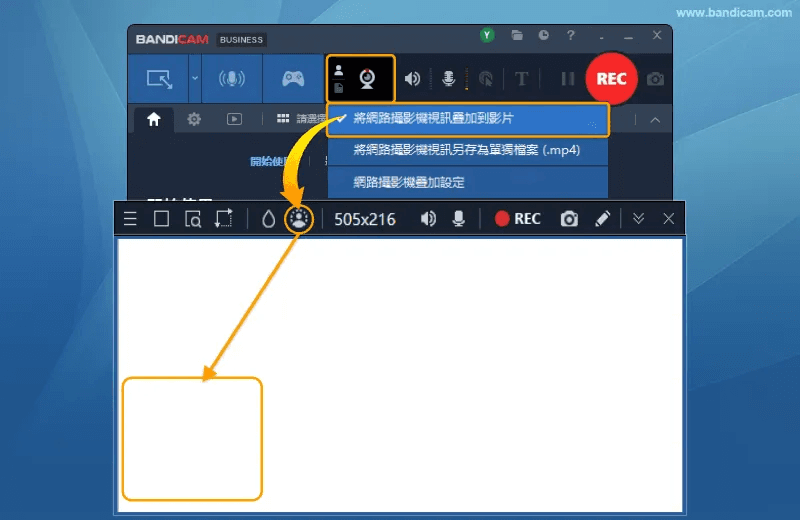The height and width of the screenshot is (520, 800).
Task: Open drawing mode pencil icon
Action: click(603, 219)
